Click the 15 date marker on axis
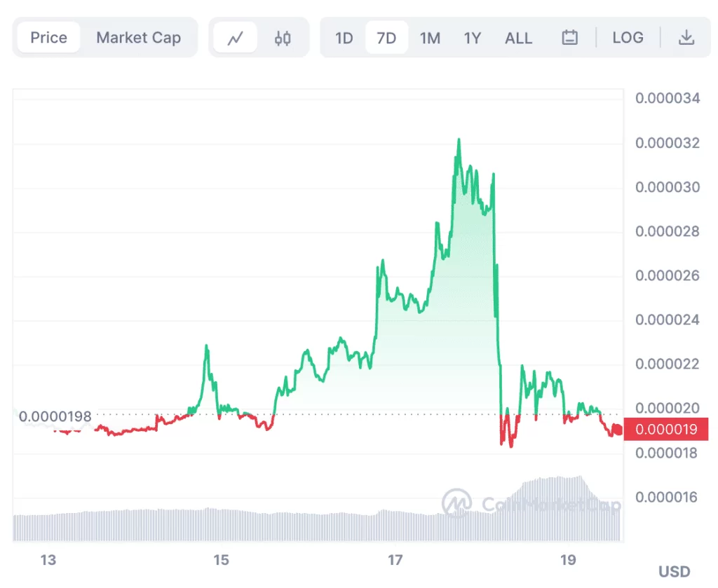The height and width of the screenshot is (588, 718). (222, 560)
